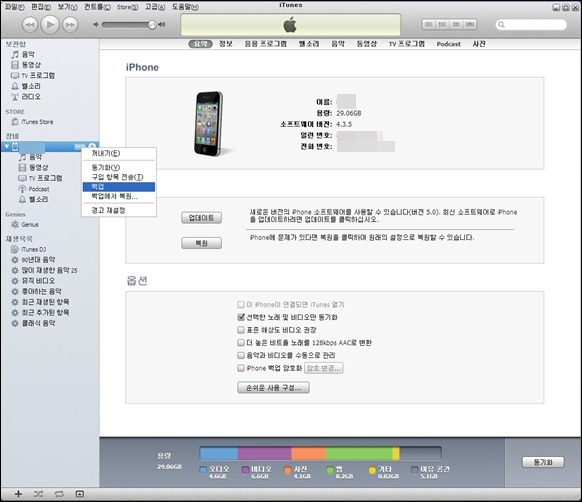This screenshot has height=502, width=582.
Task: Choose 경고 재설정 in the context menu
Action: tap(119, 211)
